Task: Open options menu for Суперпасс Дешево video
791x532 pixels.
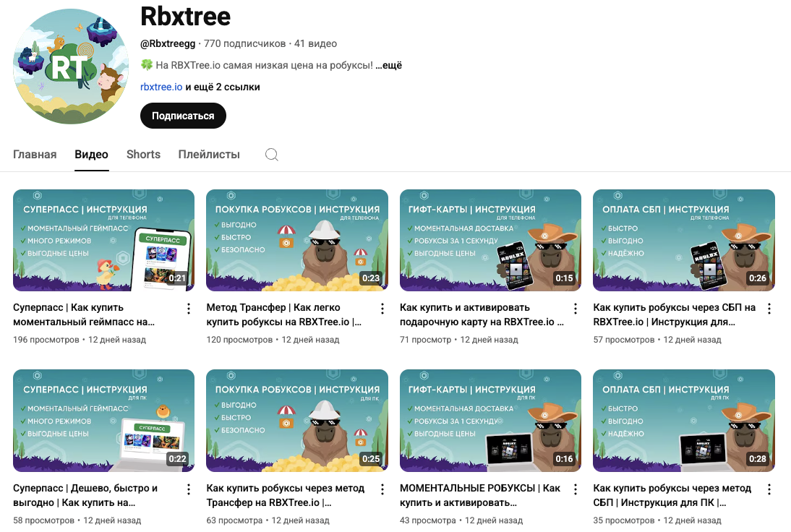Action: tap(189, 489)
